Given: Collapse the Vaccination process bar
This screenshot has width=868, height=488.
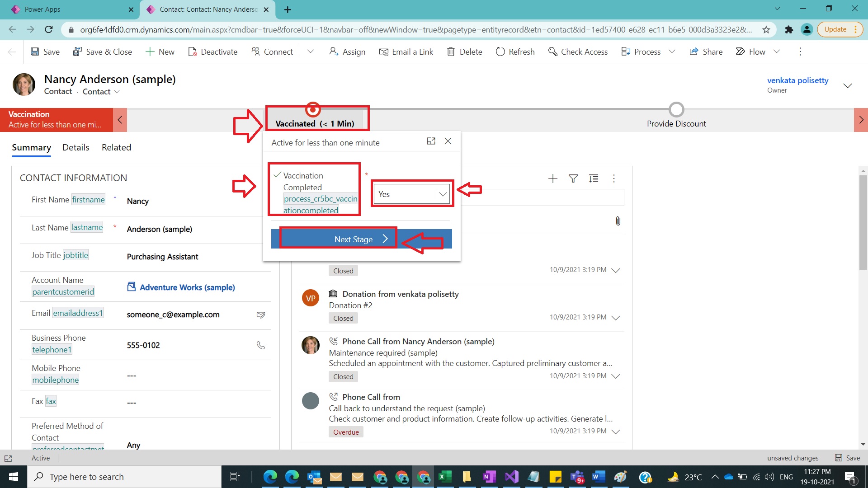Looking at the screenshot, I should (x=120, y=120).
